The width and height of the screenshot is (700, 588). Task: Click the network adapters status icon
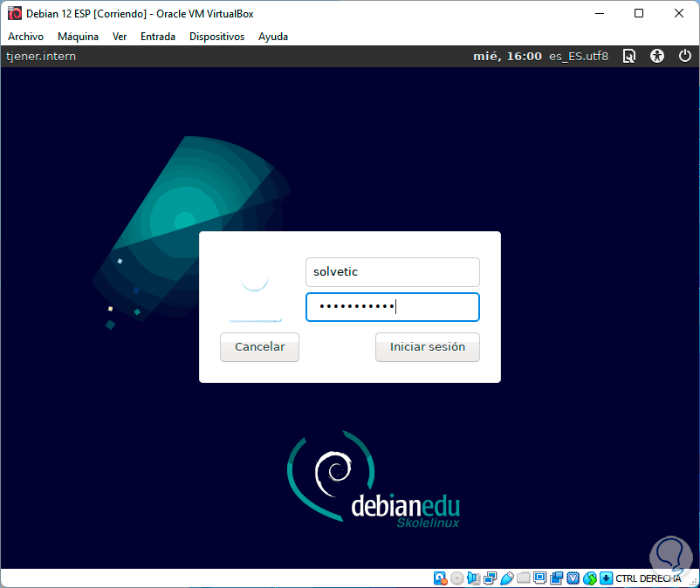click(x=491, y=578)
